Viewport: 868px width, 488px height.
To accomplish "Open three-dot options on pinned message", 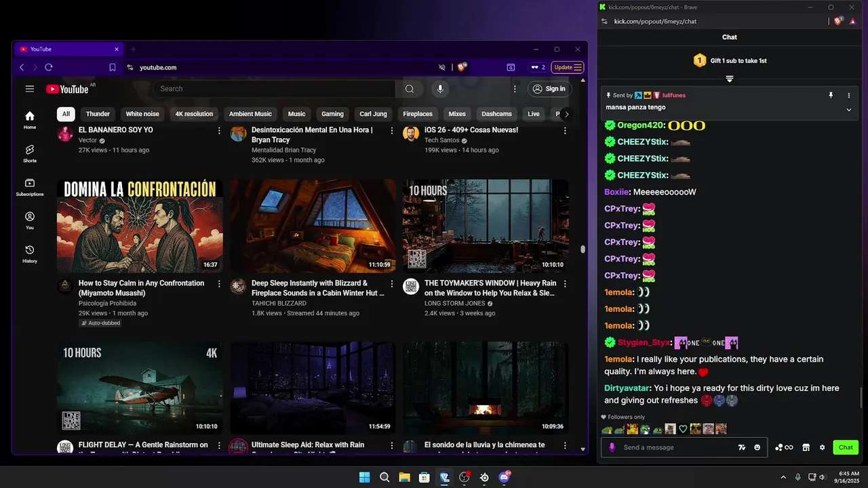I will tap(848, 96).
